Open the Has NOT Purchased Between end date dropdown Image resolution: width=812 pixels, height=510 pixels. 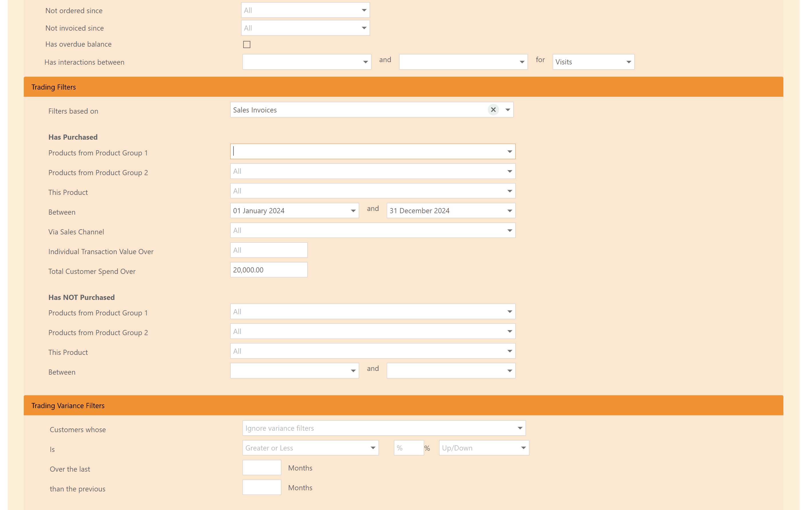(x=451, y=371)
